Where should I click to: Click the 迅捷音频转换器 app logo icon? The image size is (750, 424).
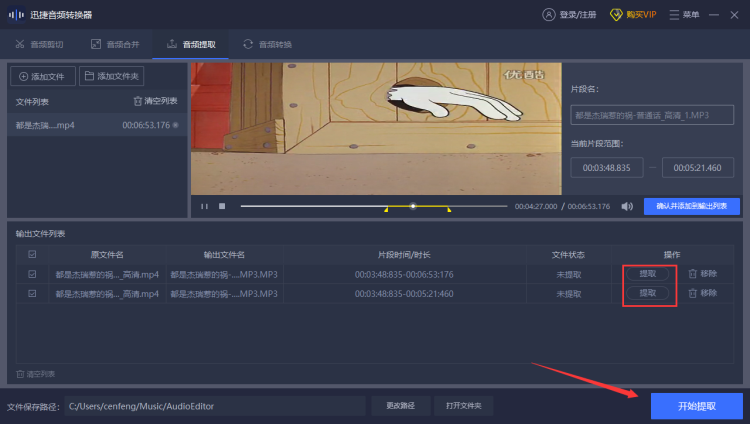[x=16, y=15]
